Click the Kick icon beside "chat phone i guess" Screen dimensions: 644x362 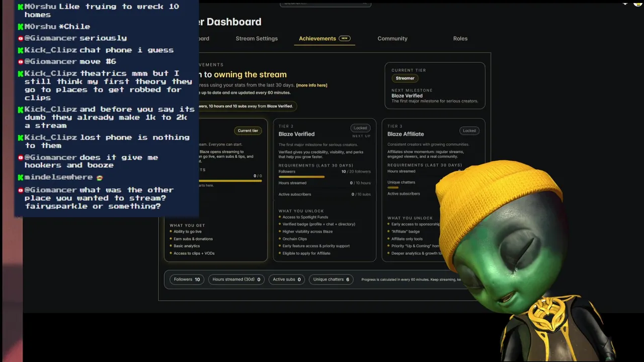point(21,50)
